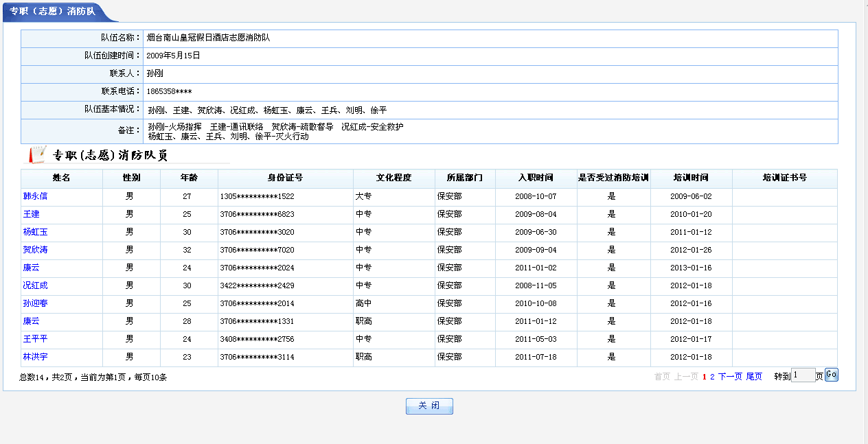This screenshot has height=444, width=868.
Task: Click the 性别 column header
Action: (x=131, y=178)
